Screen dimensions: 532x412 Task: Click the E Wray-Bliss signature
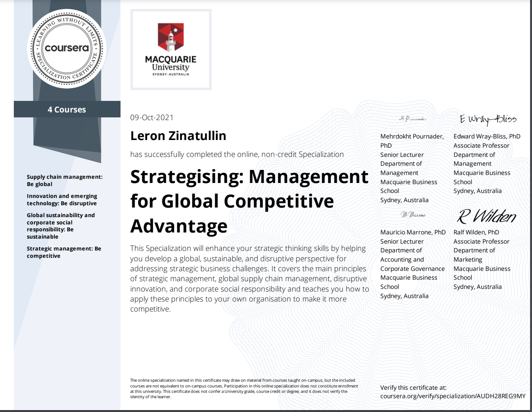pos(488,119)
